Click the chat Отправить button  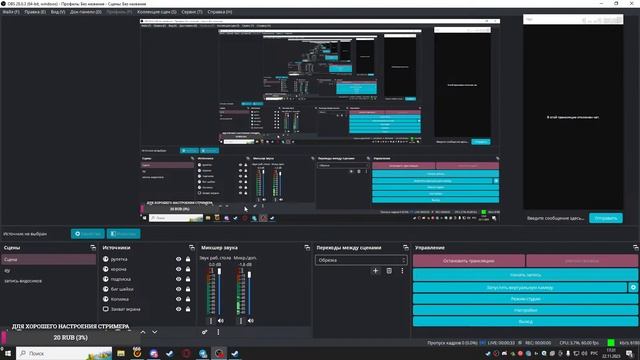[x=606, y=218]
